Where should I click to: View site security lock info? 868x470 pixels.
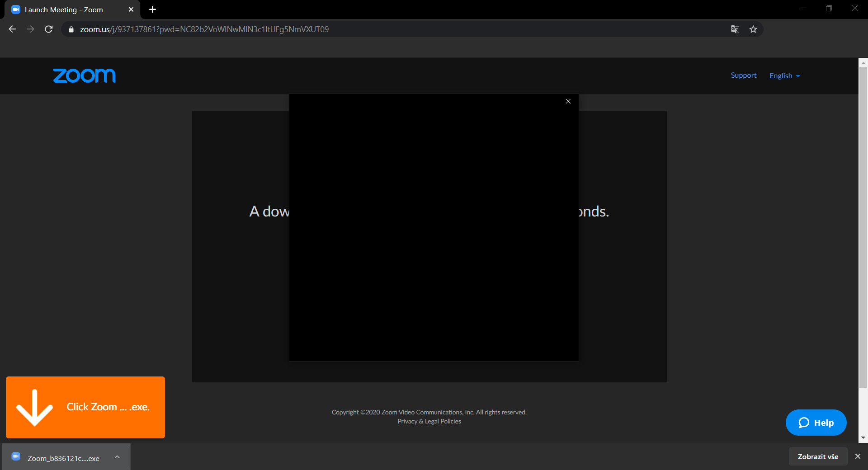pyautogui.click(x=71, y=29)
